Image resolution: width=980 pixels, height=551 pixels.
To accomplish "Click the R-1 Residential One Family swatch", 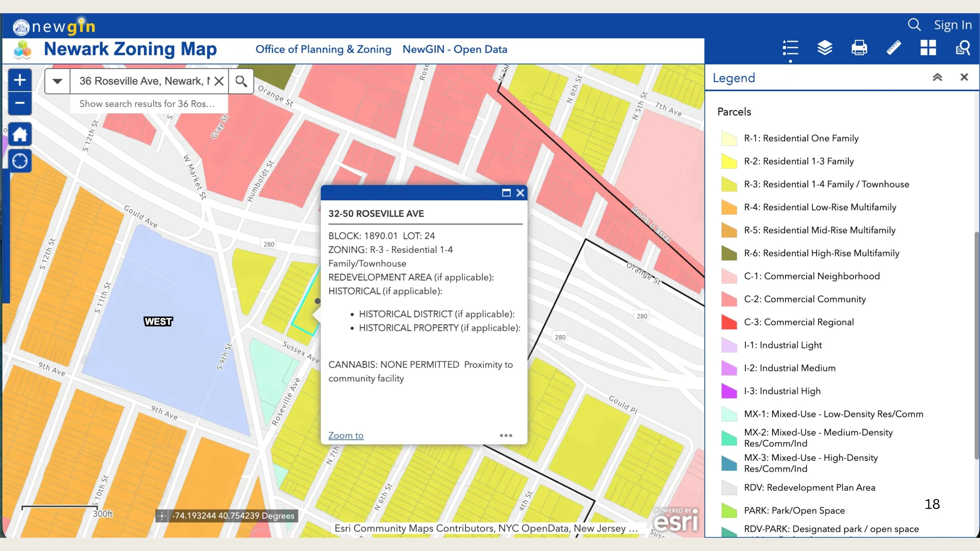I will [x=729, y=138].
